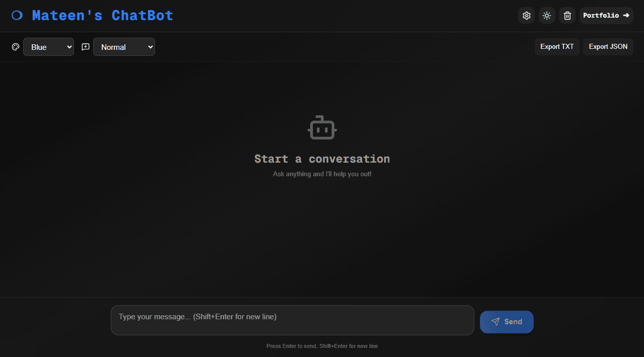Click the message-plus icon before the personality dropdown
Screen dimensions: 644x357
85,46
